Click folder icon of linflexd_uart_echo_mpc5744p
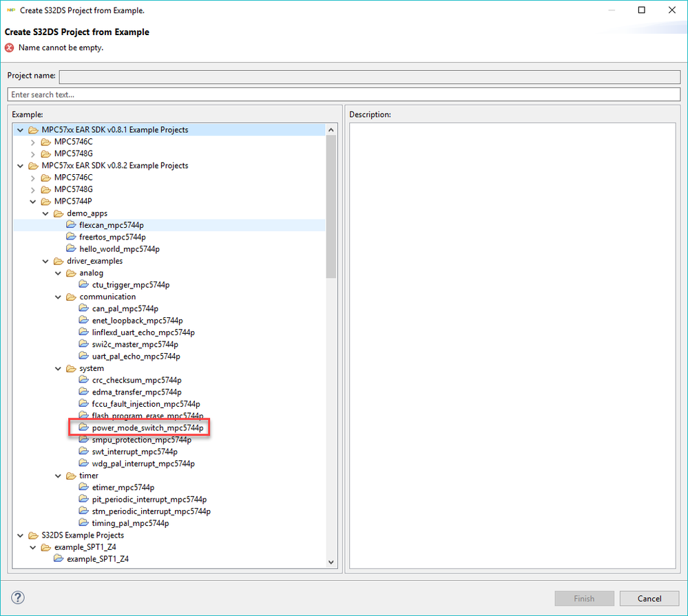Screen dimensions: 688x616 point(84,332)
